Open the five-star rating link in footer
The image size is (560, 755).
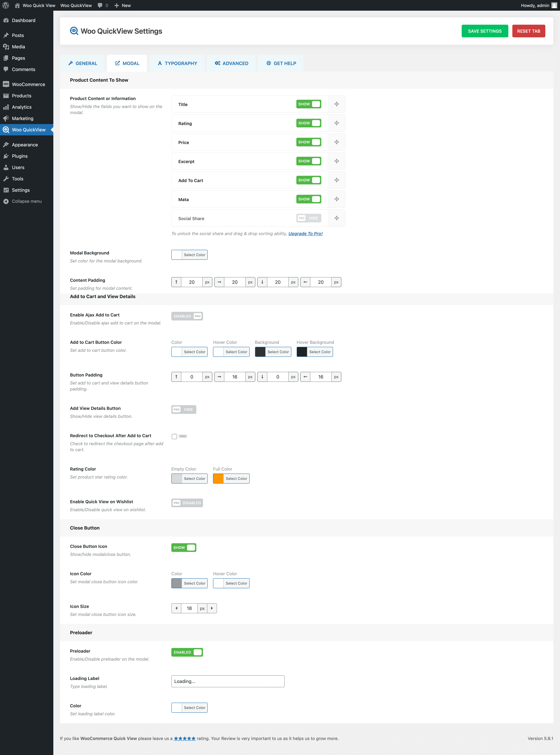185,738
